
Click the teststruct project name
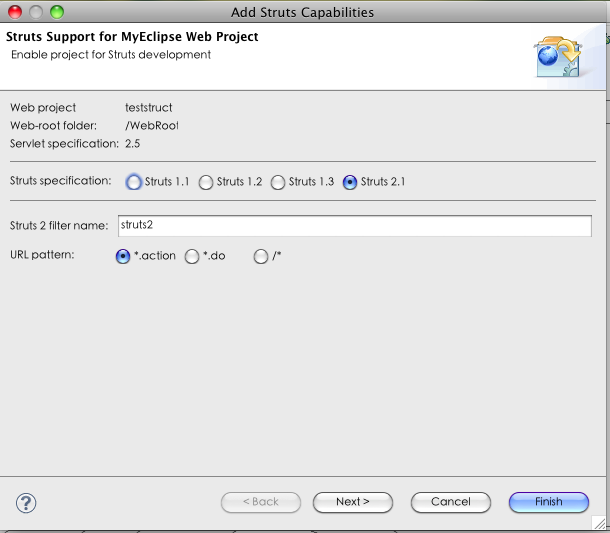tap(149, 107)
